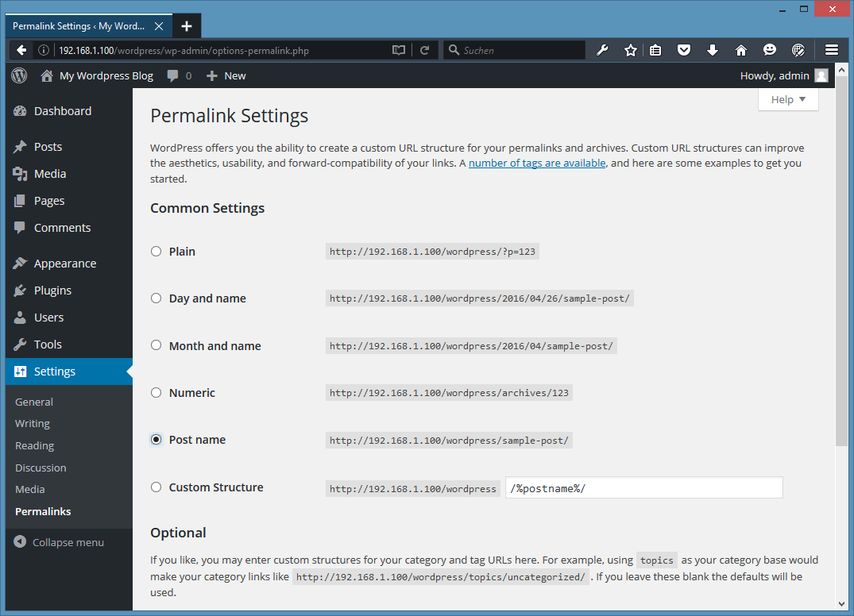Screen dimensions: 854x616
Task: Select the Post name radio button
Action: coord(157,440)
